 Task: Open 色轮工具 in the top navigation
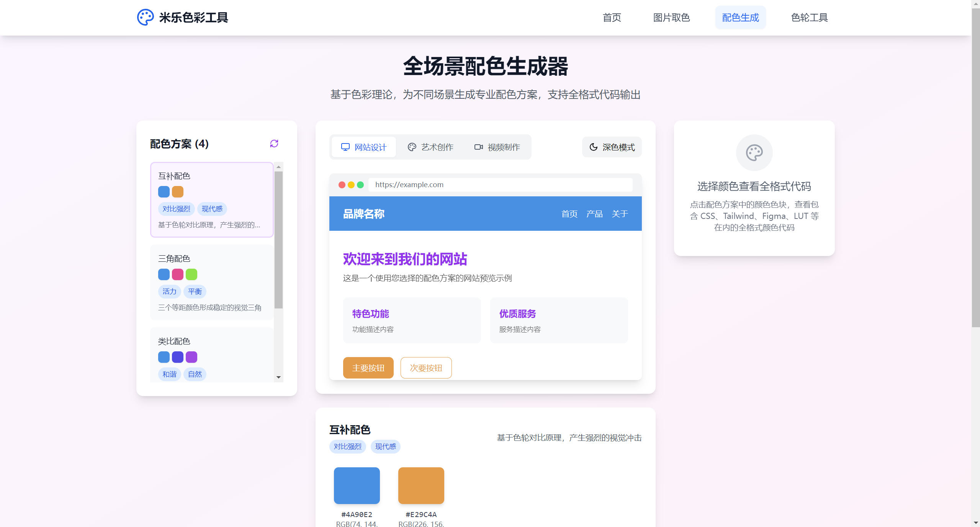(x=809, y=18)
